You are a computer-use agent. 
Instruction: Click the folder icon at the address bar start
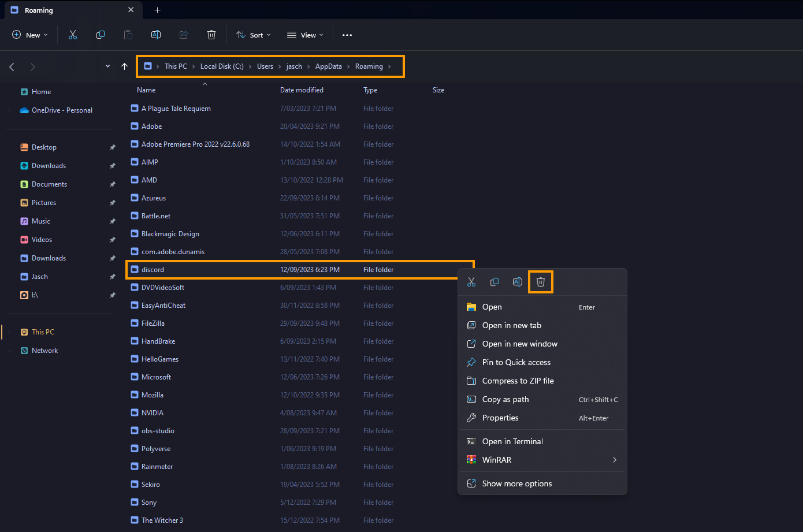coord(148,66)
